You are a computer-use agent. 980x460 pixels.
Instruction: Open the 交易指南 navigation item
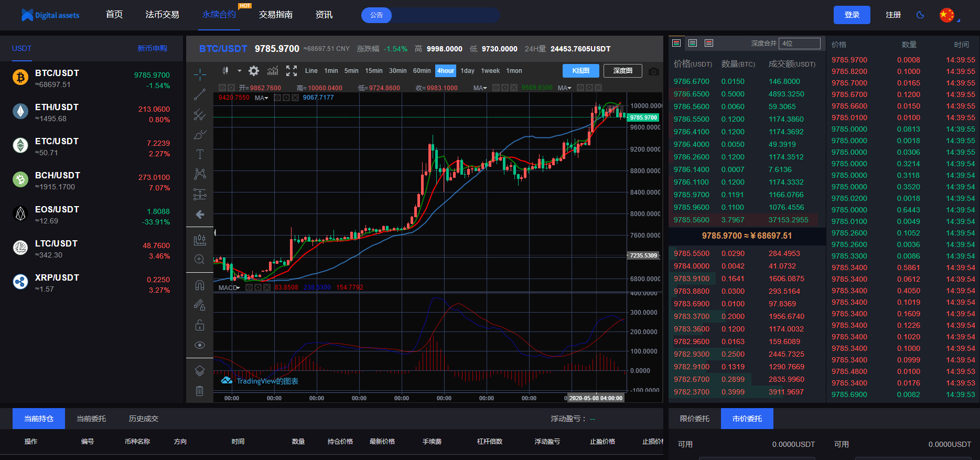click(276, 15)
